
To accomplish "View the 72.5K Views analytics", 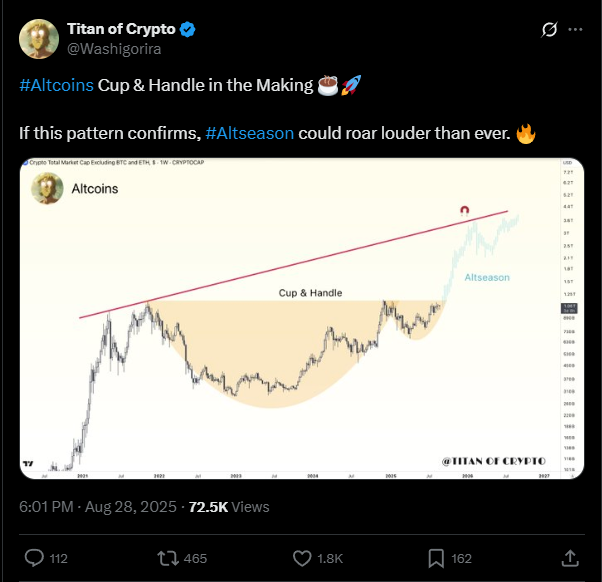I will (229, 507).
